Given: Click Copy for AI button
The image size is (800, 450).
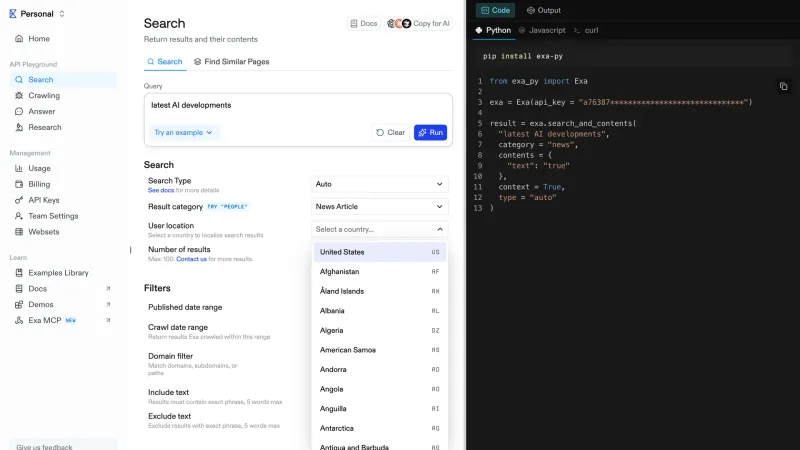Looking at the screenshot, I should point(418,23).
